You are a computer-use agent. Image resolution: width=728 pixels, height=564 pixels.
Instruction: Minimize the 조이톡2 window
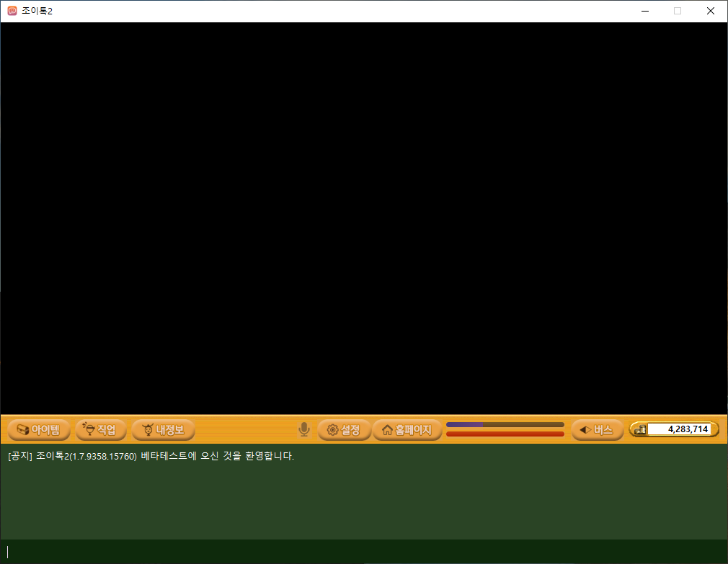(644, 11)
